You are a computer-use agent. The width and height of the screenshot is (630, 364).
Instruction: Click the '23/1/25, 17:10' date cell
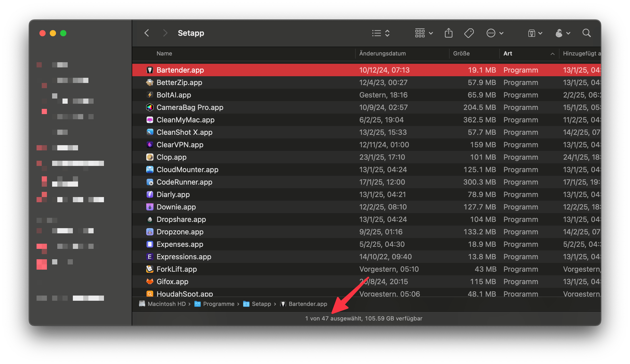pyautogui.click(x=382, y=157)
